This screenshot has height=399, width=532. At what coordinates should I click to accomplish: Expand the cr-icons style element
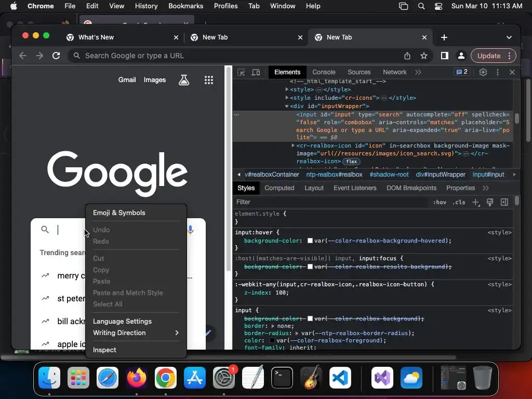pos(287,98)
